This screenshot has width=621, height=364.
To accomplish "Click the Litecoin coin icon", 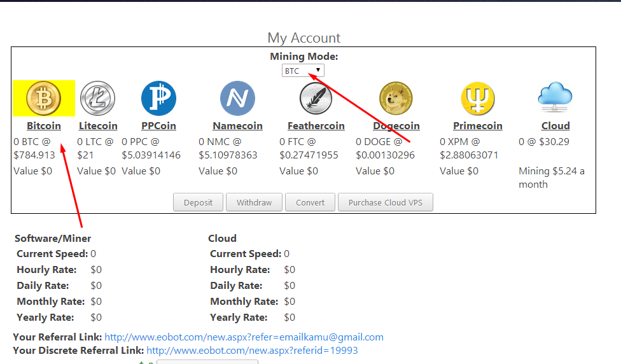I will pos(97,99).
